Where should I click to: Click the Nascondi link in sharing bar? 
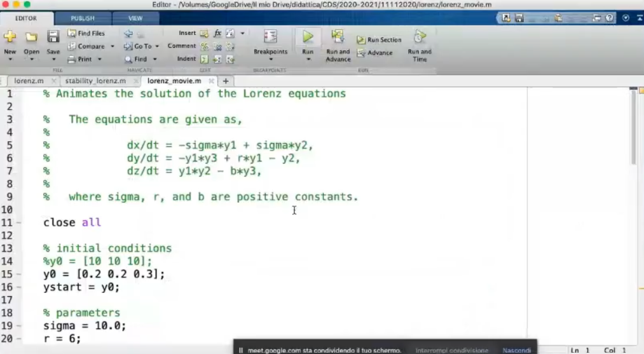(x=516, y=350)
